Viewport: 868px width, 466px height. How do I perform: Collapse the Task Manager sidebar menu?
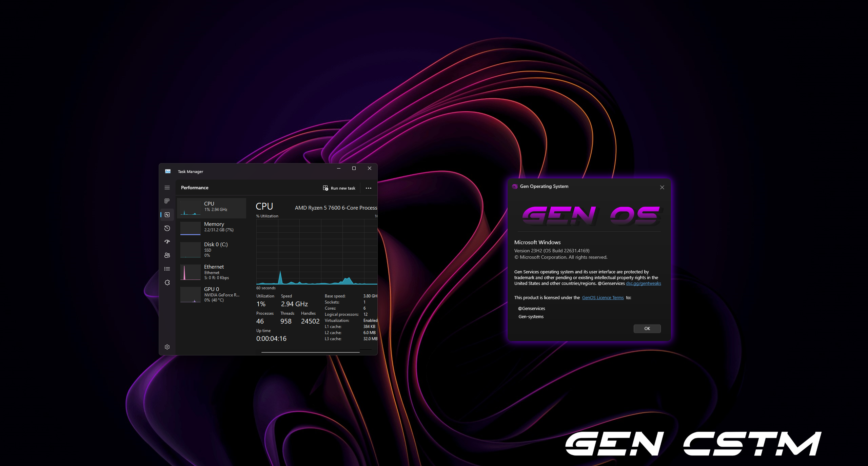coord(167,187)
